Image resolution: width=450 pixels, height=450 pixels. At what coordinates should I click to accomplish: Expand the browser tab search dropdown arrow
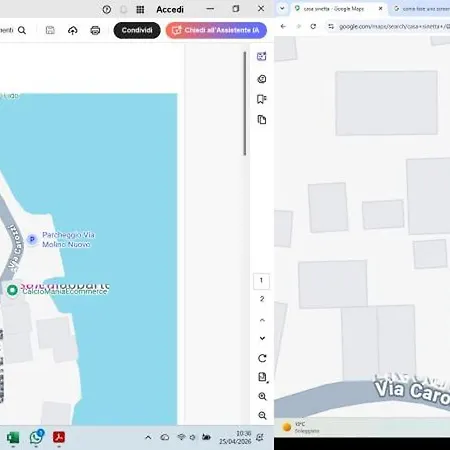(282, 8)
